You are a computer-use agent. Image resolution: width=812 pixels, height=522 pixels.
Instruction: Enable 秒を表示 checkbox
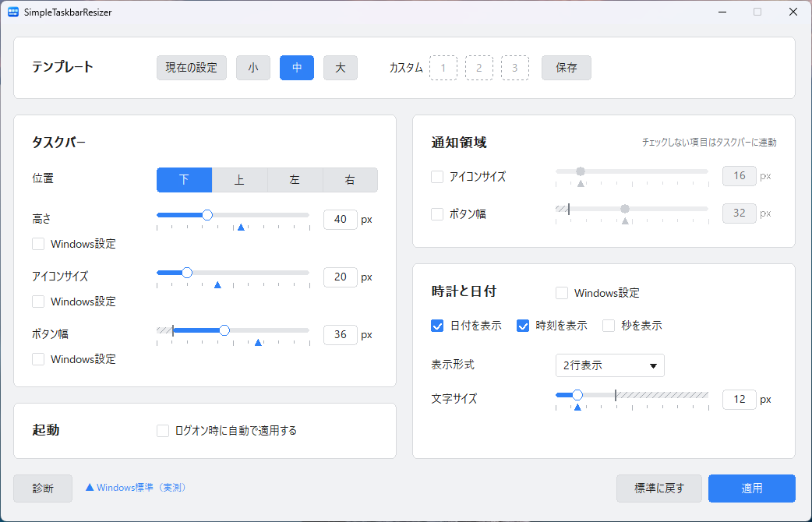[609, 326]
